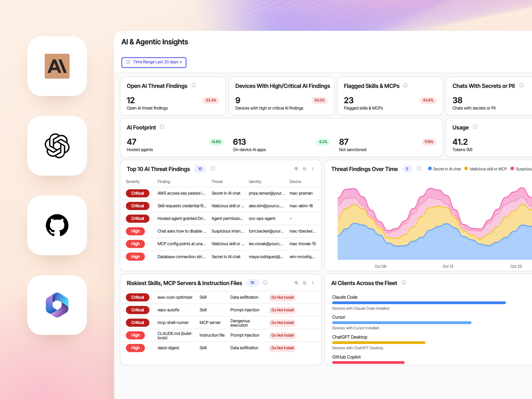Click the Anthropic logo tile
The image size is (532, 399).
[x=57, y=66]
